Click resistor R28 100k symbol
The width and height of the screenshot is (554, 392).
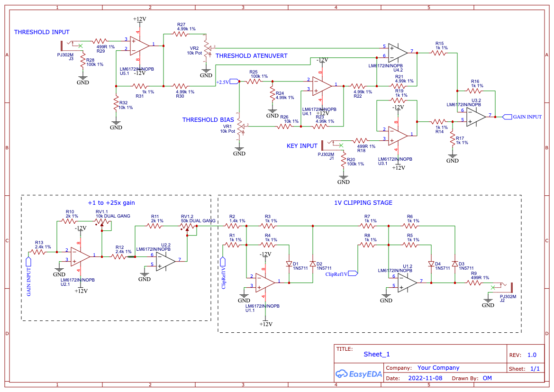[82, 61]
